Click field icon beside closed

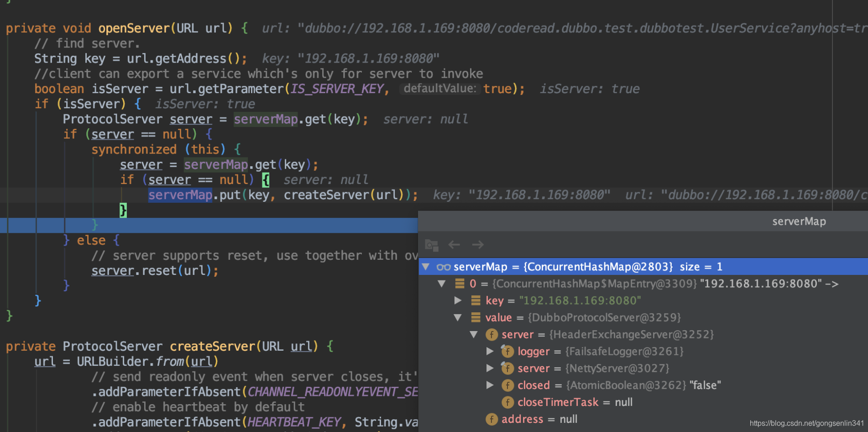tap(507, 385)
